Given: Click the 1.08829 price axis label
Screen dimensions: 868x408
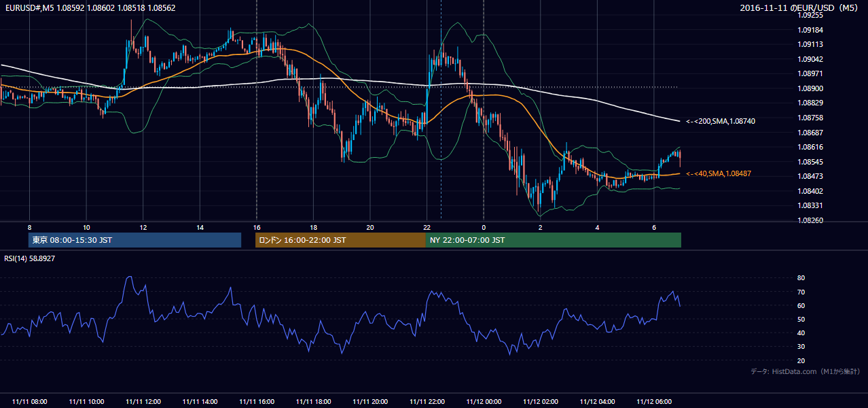Looking at the screenshot, I should click(810, 103).
